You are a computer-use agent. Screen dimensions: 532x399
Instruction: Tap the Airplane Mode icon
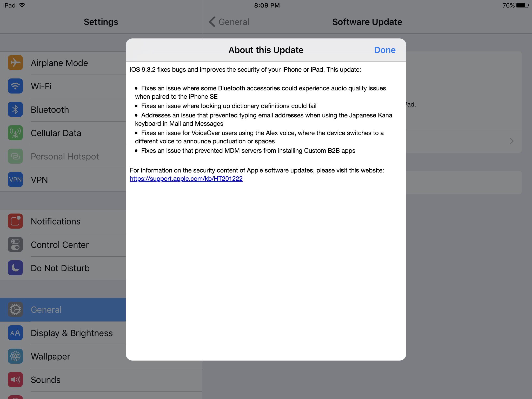click(x=15, y=63)
